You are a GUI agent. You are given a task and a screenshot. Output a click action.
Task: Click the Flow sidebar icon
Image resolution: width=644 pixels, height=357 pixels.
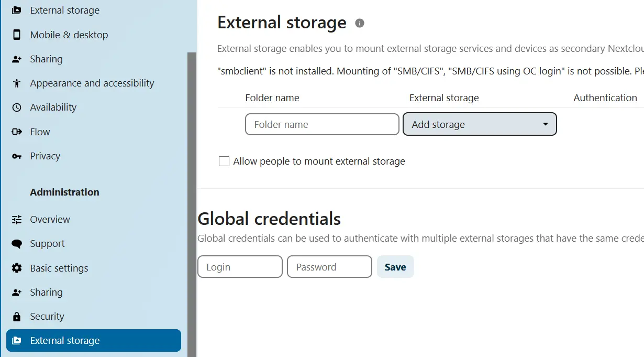(x=17, y=131)
